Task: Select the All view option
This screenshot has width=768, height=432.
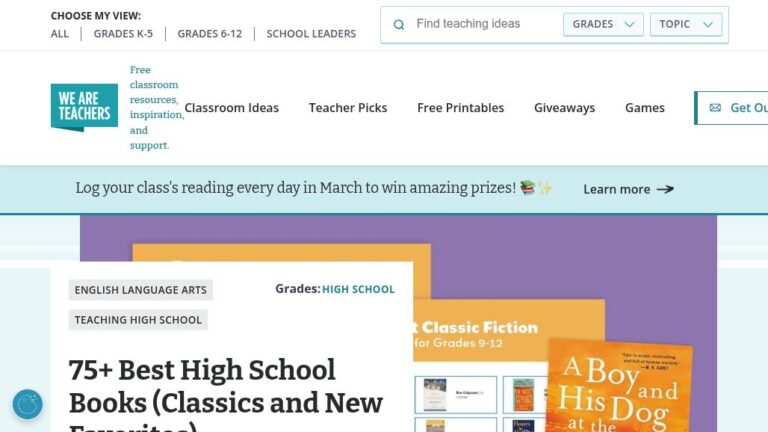Action: point(60,34)
